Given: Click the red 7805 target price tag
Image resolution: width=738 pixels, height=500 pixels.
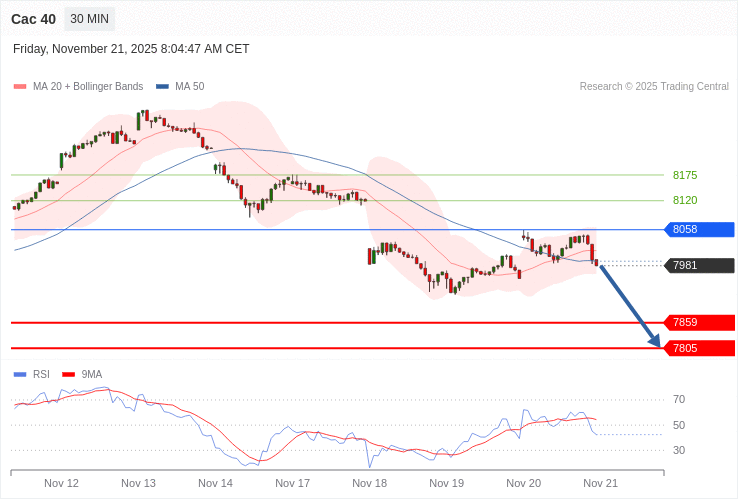Looking at the screenshot, I should point(699,348).
